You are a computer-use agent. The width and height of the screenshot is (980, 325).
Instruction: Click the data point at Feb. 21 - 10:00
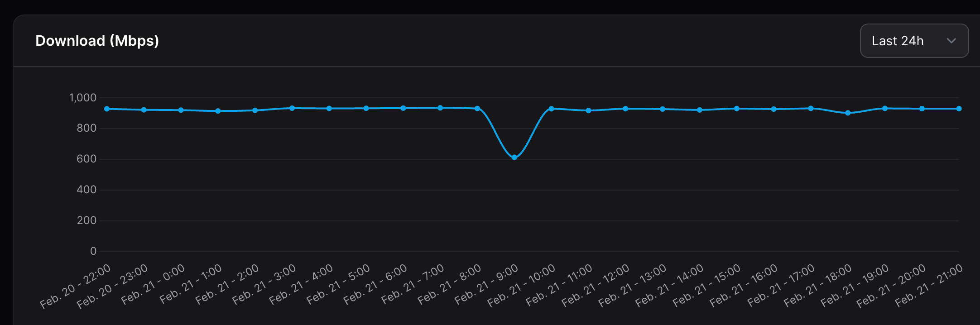pyautogui.click(x=552, y=109)
